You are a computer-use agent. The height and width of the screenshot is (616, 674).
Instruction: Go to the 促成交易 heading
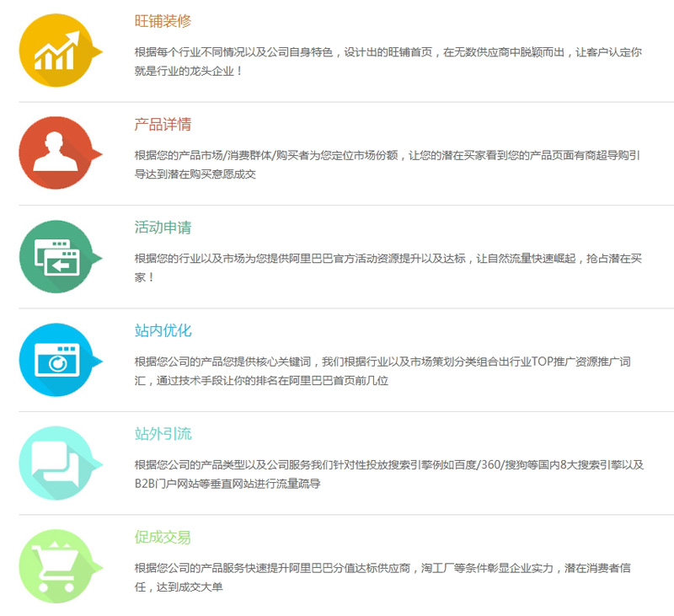click(163, 537)
